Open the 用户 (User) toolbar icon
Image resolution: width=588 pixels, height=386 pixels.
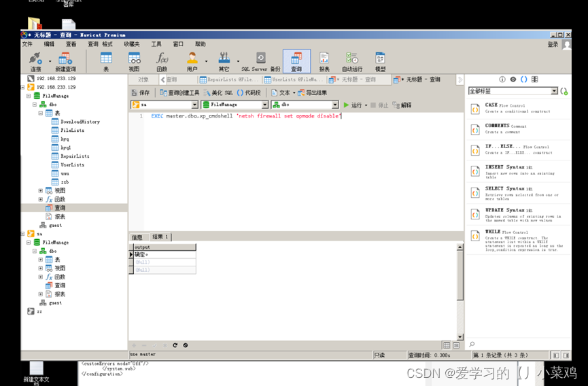click(192, 63)
